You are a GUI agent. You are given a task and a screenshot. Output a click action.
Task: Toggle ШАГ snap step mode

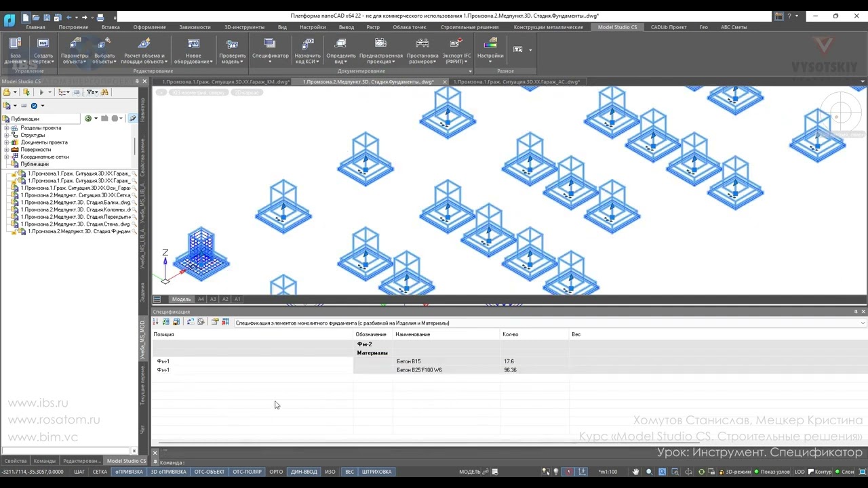point(79,472)
